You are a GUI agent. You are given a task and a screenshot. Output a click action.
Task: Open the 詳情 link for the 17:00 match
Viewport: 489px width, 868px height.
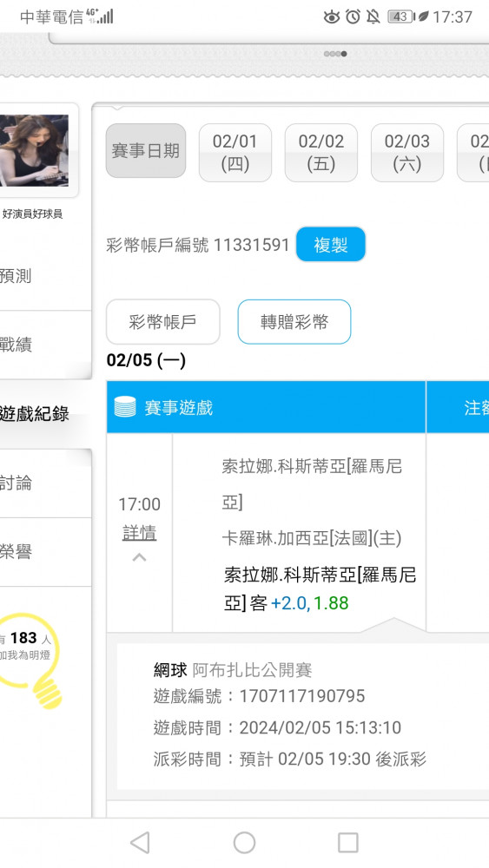click(x=140, y=533)
